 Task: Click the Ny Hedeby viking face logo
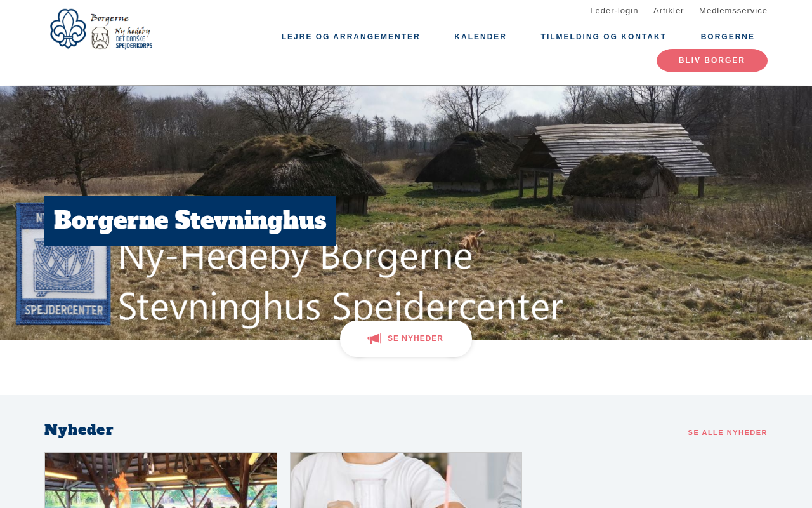[x=101, y=38]
